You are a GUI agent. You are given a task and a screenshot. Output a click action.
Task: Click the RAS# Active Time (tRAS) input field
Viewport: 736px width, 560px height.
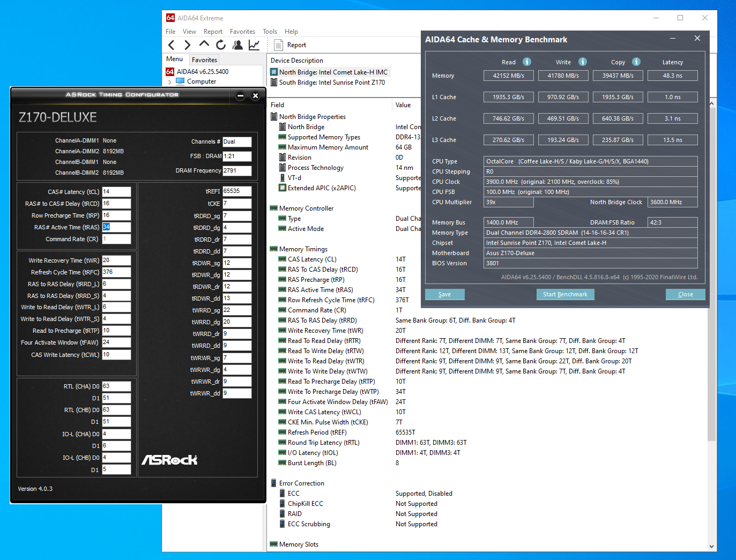pos(116,227)
